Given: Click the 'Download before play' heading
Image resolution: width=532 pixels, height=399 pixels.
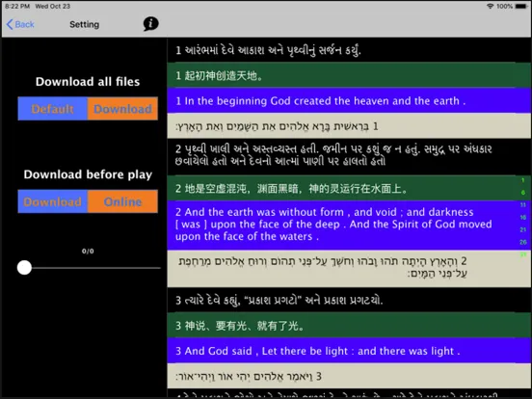Looking at the screenshot, I should [88, 174].
